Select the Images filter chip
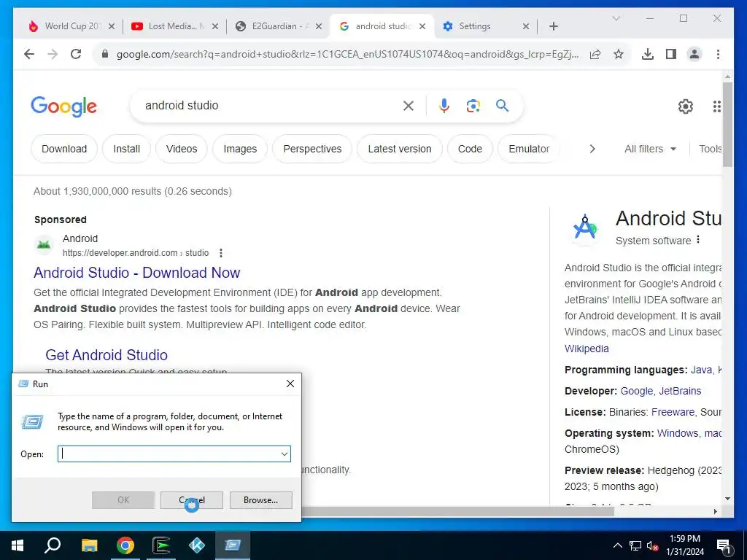 pos(240,149)
